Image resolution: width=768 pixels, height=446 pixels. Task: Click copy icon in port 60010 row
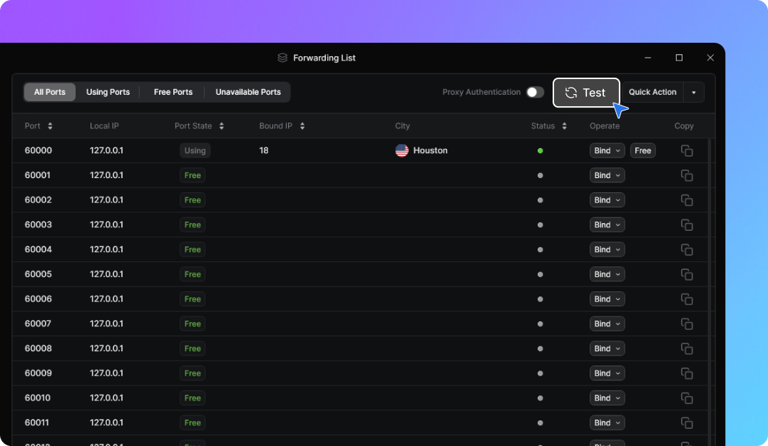687,398
